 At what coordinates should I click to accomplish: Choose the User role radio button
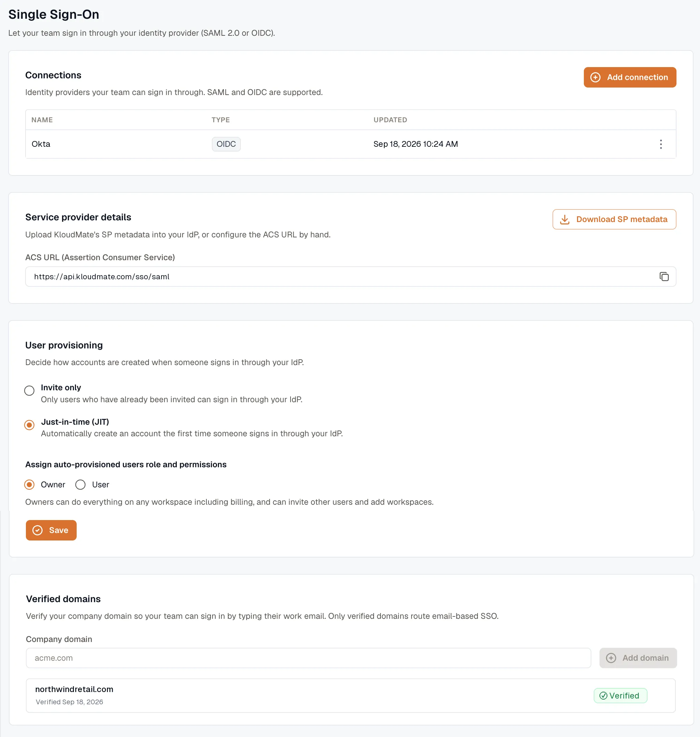[x=80, y=485]
